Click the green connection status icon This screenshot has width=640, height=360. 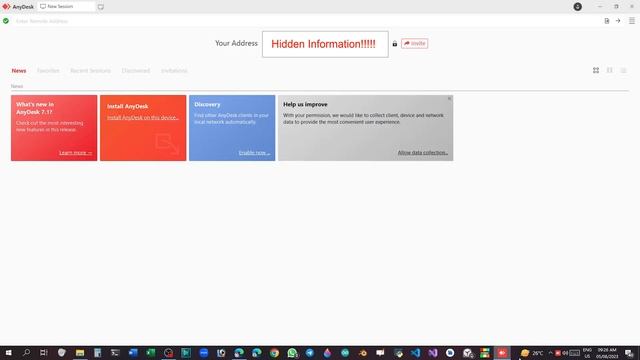(6, 21)
